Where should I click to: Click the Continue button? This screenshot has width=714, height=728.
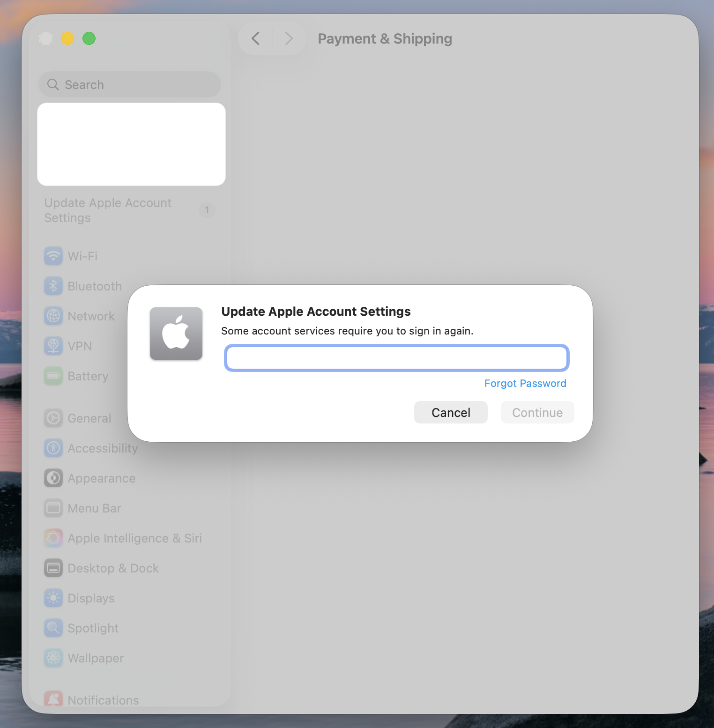pos(537,412)
